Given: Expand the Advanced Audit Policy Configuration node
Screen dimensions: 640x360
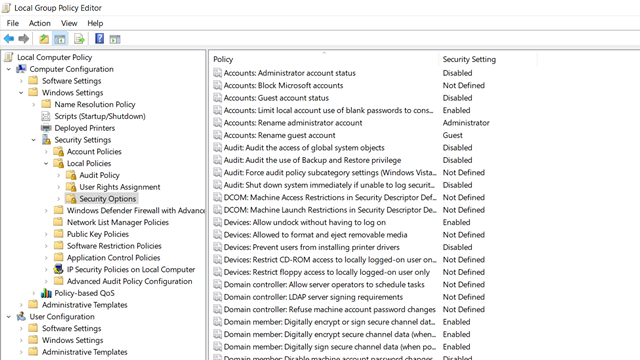Looking at the screenshot, I should (46, 282).
